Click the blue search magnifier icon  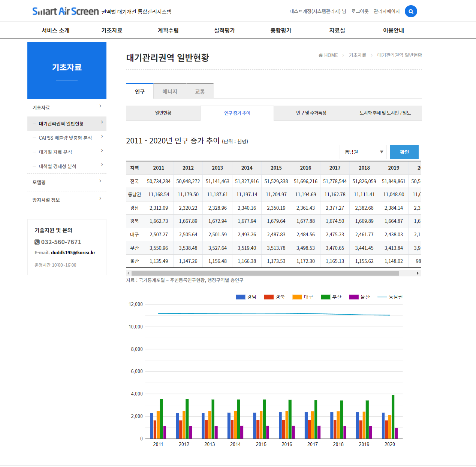pos(411,12)
